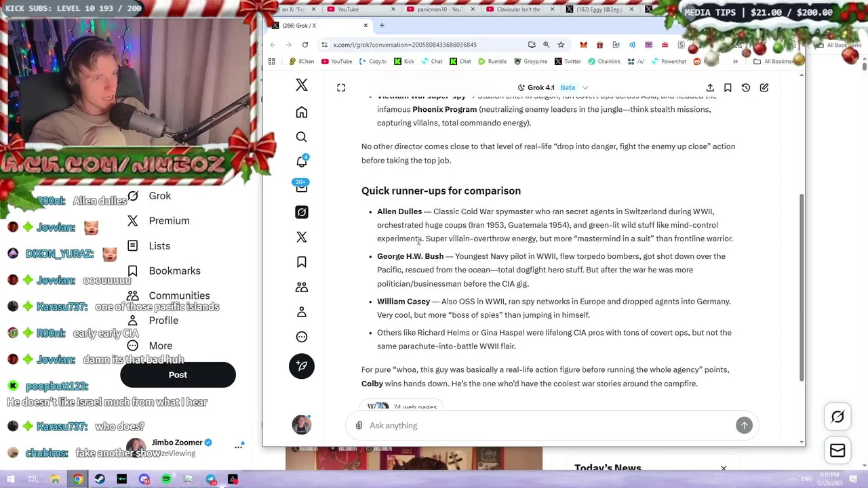Reload the page in Chrome
The height and width of the screenshot is (488, 868).
(x=305, y=45)
